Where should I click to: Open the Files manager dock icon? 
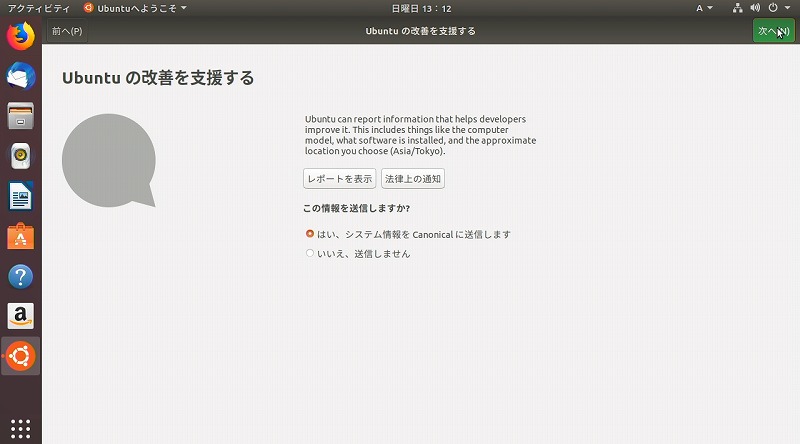click(x=20, y=116)
